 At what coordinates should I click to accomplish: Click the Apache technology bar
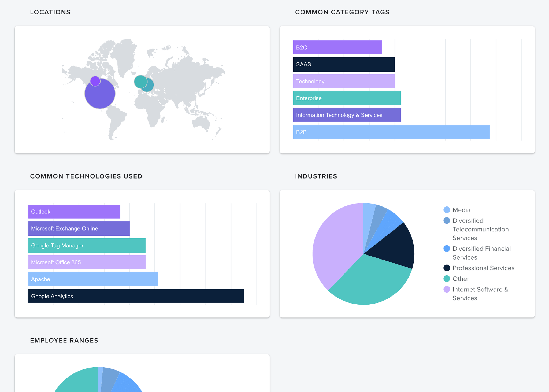[x=93, y=279]
